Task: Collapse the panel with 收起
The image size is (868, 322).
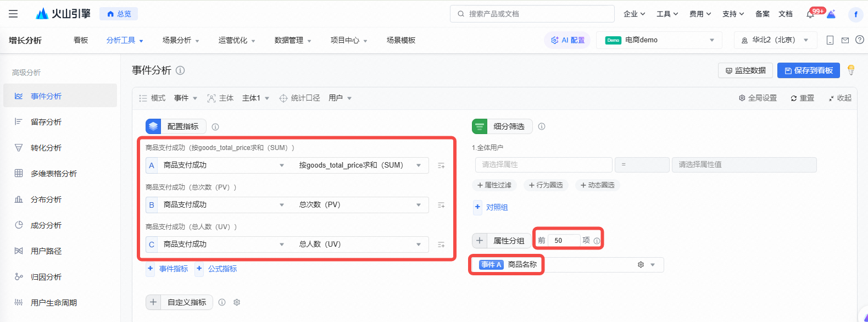Action: [x=840, y=98]
